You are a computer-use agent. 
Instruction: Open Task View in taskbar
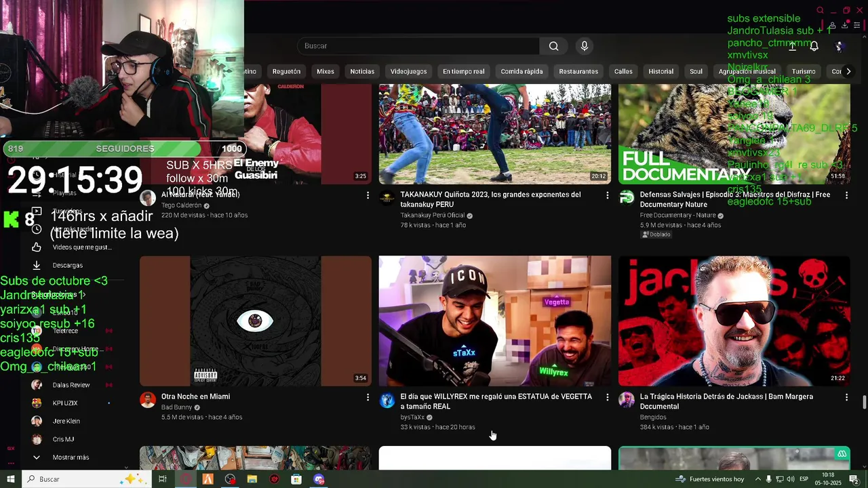click(x=163, y=479)
